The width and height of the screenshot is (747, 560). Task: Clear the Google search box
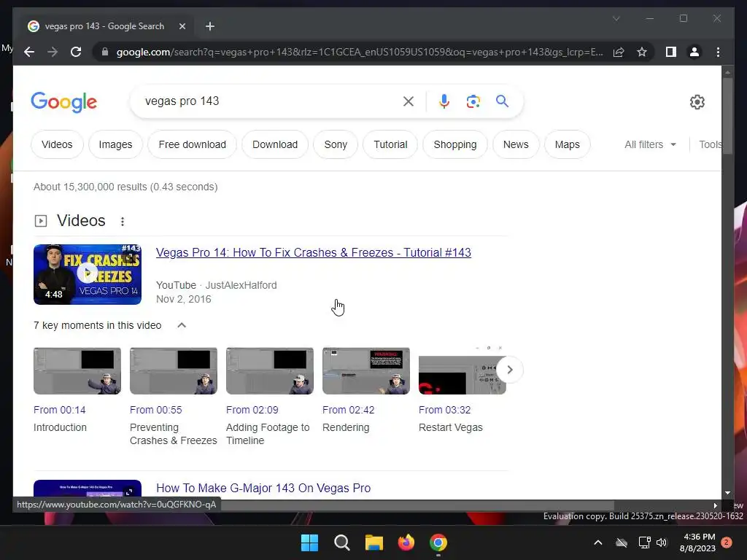click(x=409, y=101)
